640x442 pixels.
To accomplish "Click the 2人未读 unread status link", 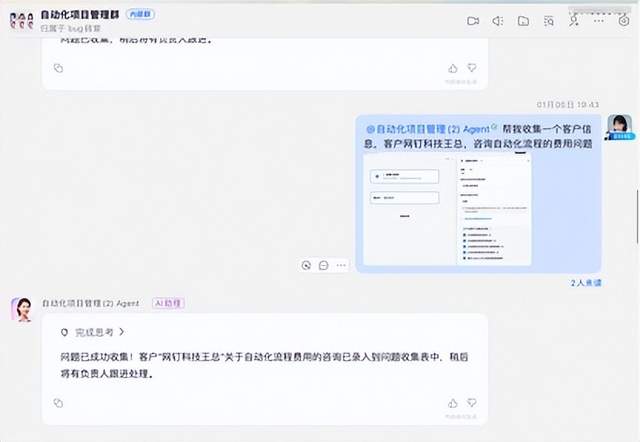I will coord(586,283).
